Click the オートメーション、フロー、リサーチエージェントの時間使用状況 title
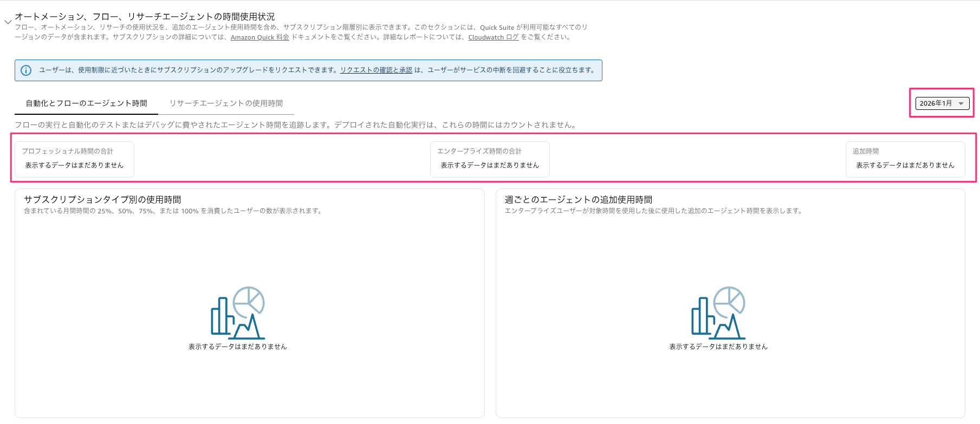 click(145, 17)
